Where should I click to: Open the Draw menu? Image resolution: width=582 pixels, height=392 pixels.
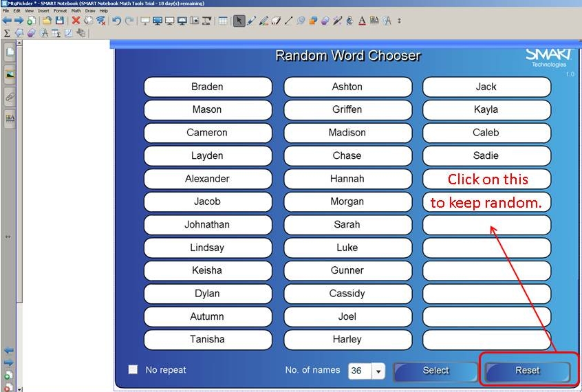[x=90, y=11]
